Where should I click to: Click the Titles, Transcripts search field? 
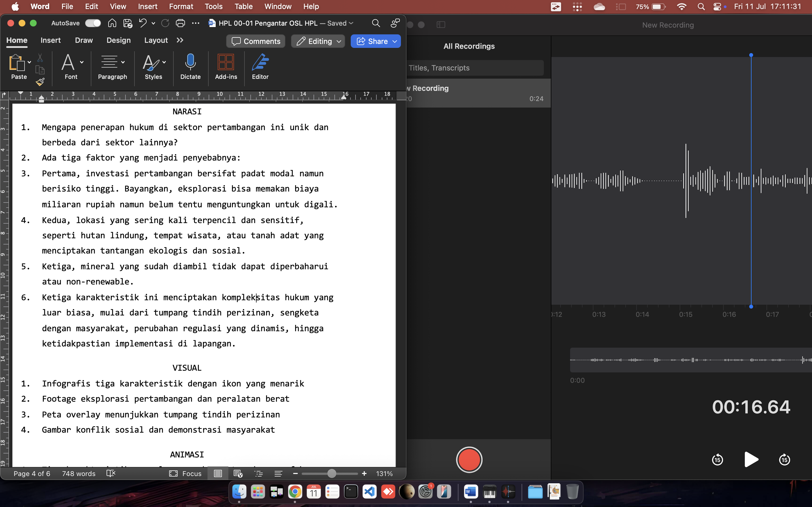pyautogui.click(x=475, y=68)
